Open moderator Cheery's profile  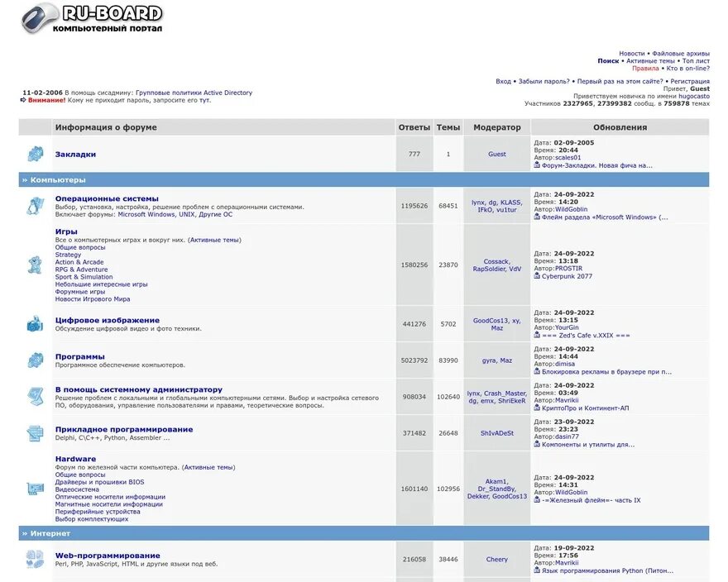coord(497,559)
